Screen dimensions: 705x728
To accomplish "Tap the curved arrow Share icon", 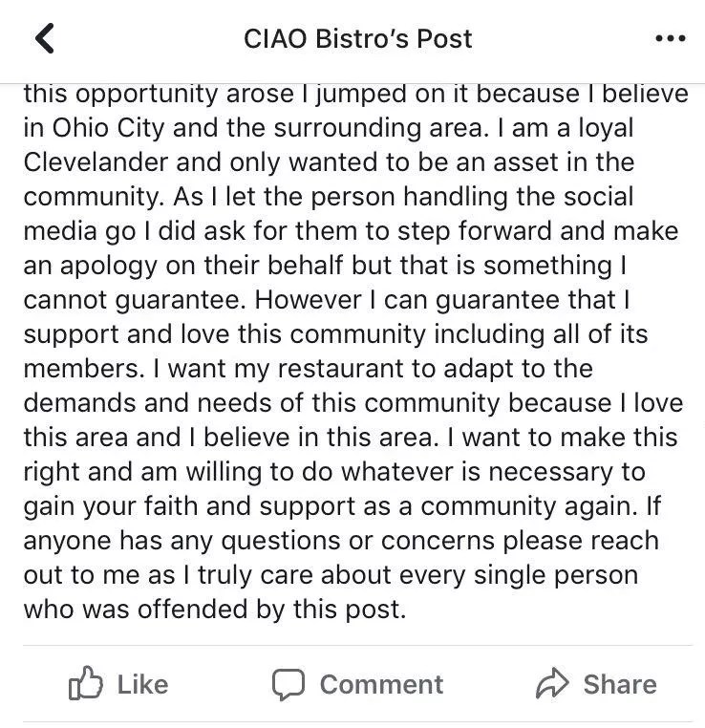I will click(x=552, y=683).
